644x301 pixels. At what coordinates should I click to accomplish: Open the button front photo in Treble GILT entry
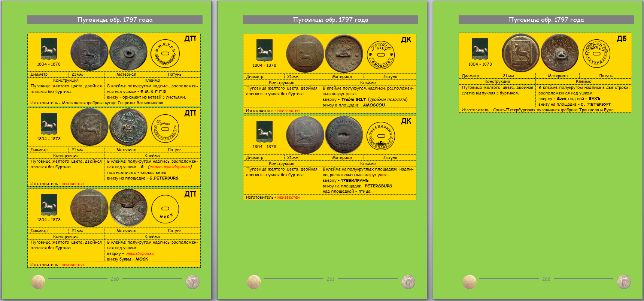coord(305,54)
